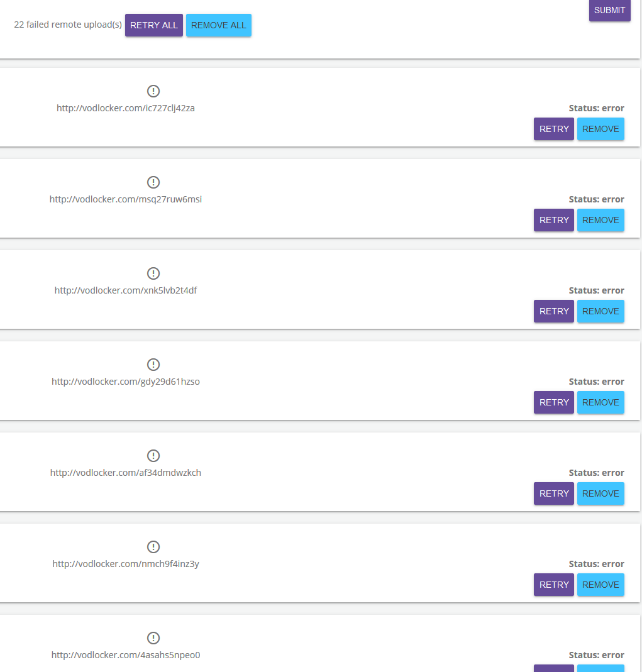Click error icon above nmch9f4inz3y URL
642x672 pixels.
[x=153, y=547]
